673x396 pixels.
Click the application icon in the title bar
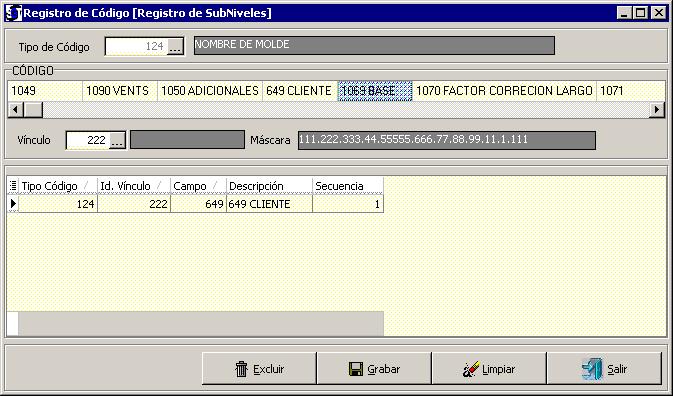13,13
